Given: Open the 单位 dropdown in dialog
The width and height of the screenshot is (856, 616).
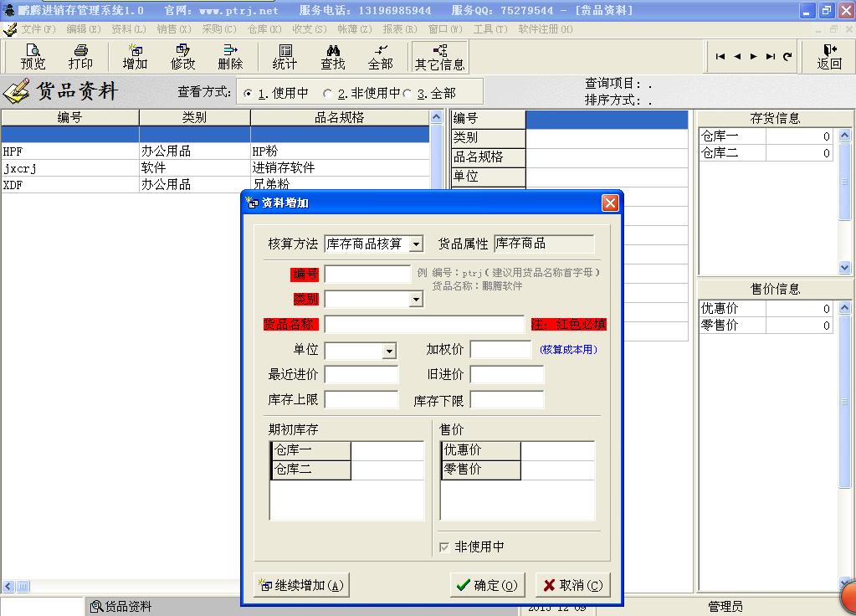Looking at the screenshot, I should coord(389,351).
